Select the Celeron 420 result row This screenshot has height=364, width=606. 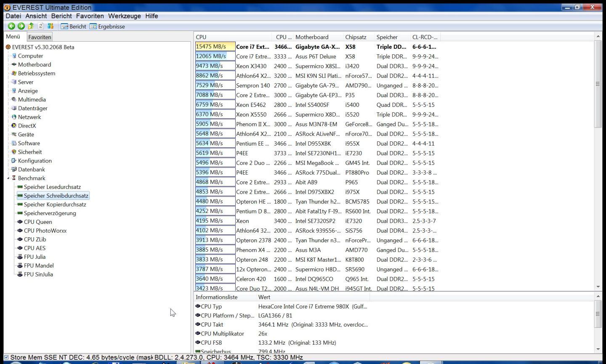coord(317,279)
